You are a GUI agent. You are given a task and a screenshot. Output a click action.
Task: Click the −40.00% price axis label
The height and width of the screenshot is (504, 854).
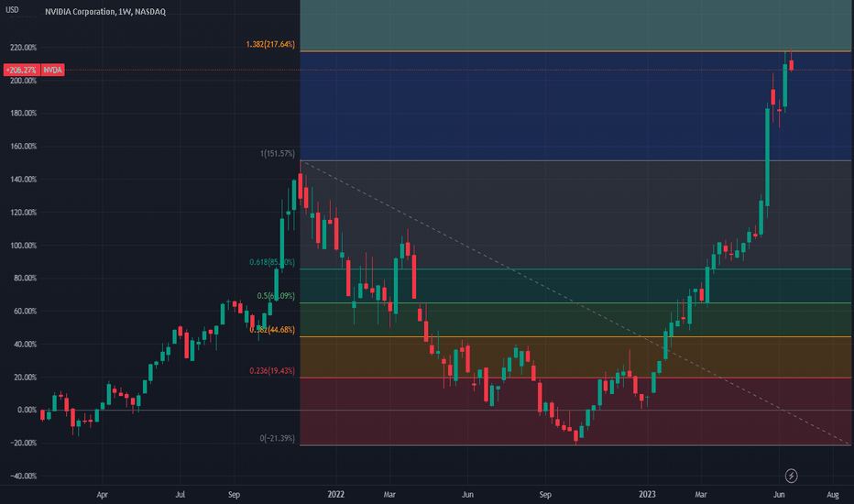(x=24, y=476)
